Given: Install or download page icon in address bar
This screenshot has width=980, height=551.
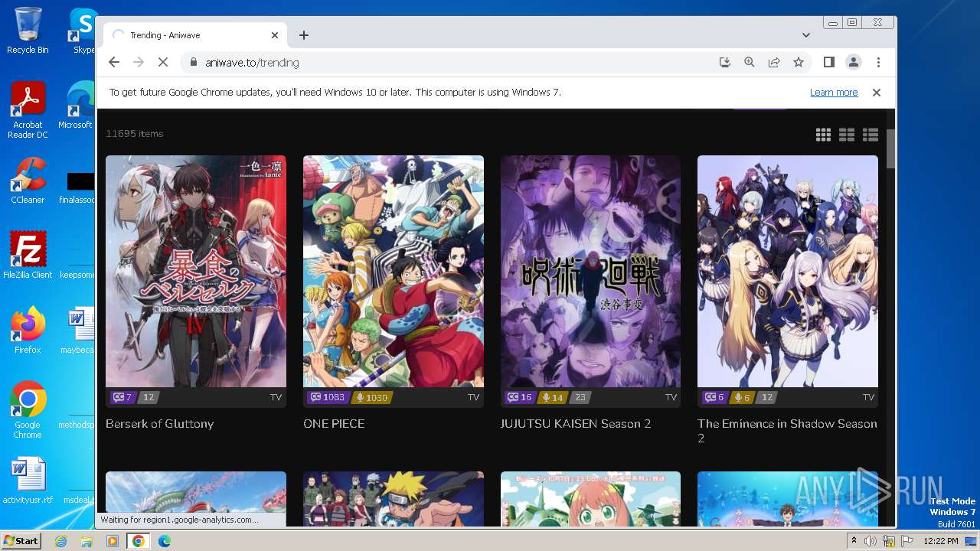Looking at the screenshot, I should [724, 62].
